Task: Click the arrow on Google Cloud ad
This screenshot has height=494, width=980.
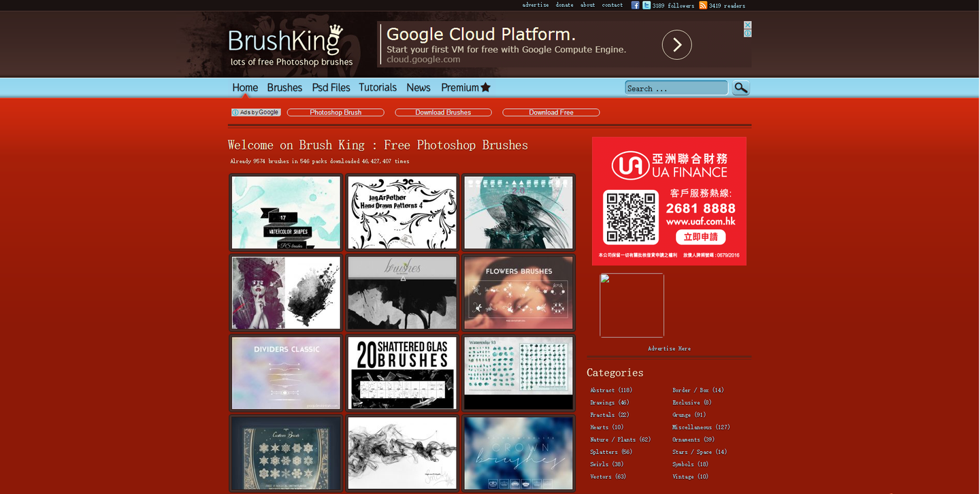Action: click(677, 45)
